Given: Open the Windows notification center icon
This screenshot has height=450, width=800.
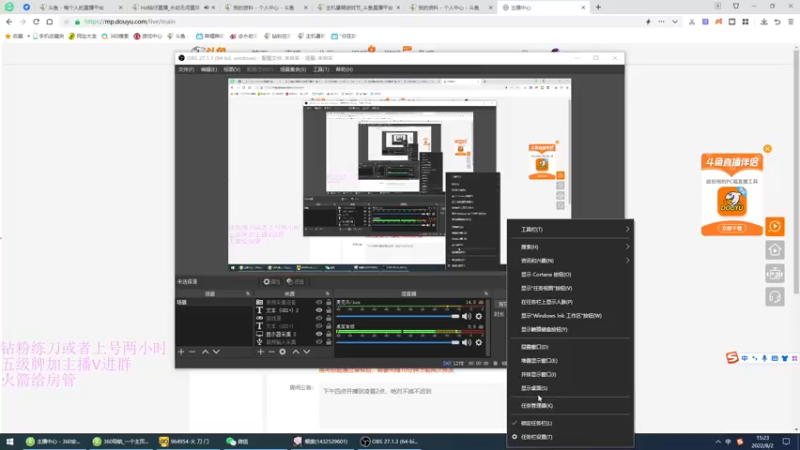Looking at the screenshot, I should pyautogui.click(x=786, y=441).
